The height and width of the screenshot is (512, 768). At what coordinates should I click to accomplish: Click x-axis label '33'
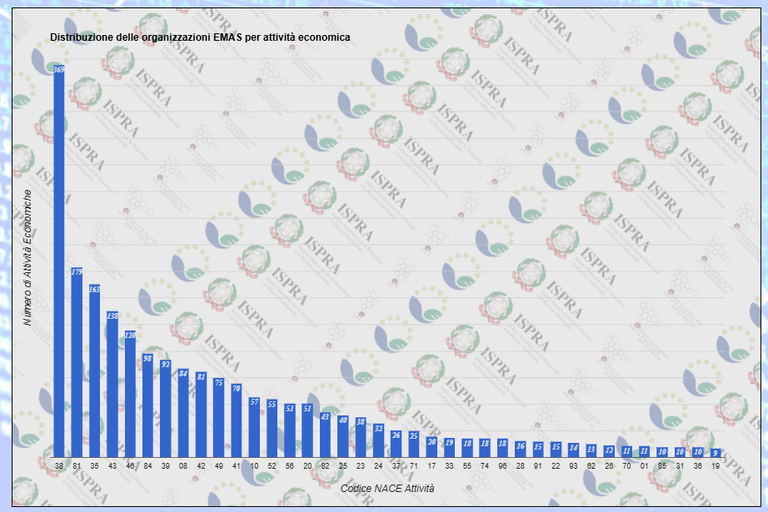(x=449, y=466)
